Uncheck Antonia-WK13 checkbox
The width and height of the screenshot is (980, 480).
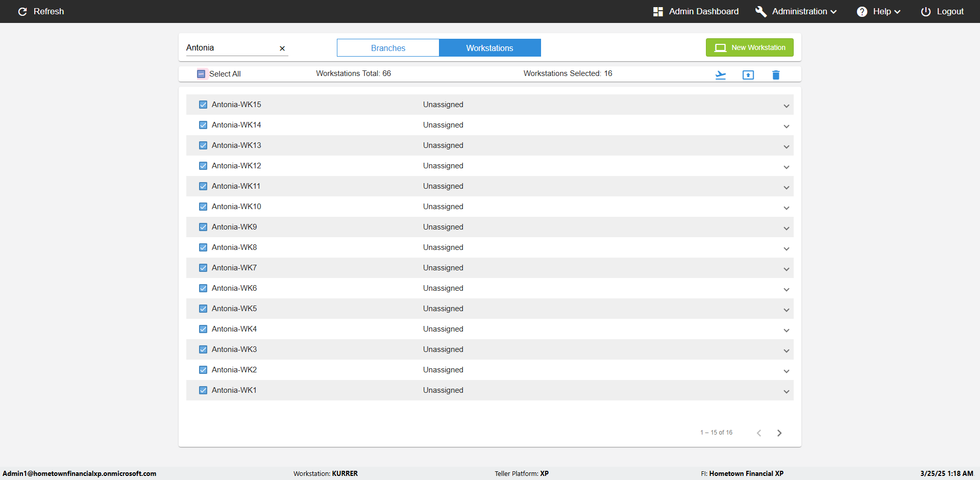[203, 145]
